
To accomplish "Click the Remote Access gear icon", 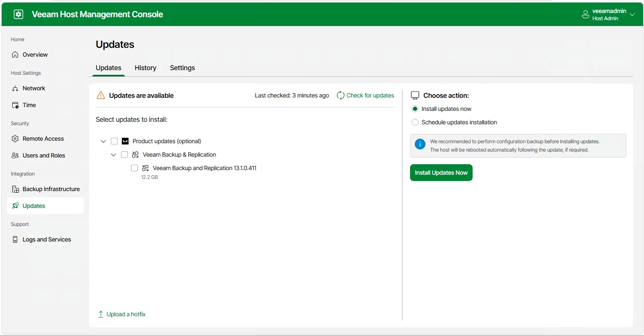I will click(x=15, y=139).
